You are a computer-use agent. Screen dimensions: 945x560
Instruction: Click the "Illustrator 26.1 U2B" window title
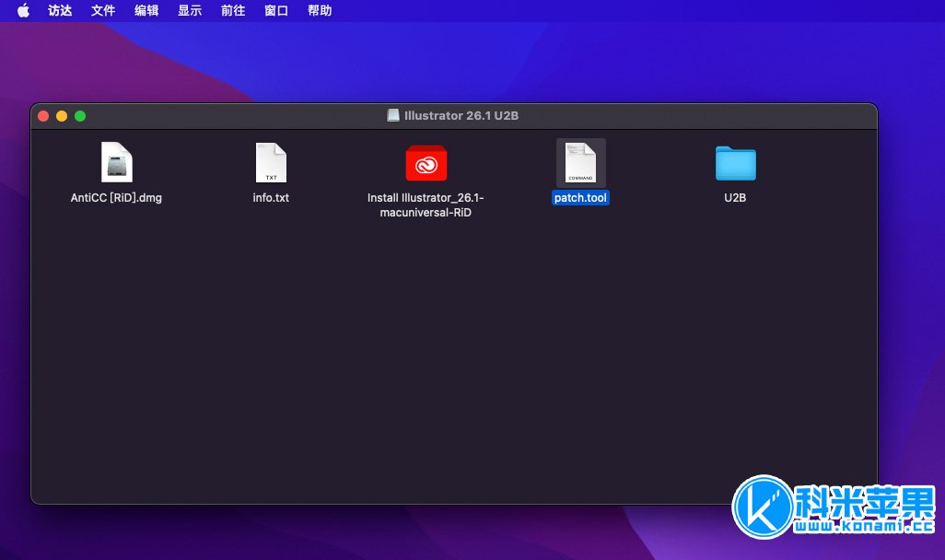tap(461, 116)
